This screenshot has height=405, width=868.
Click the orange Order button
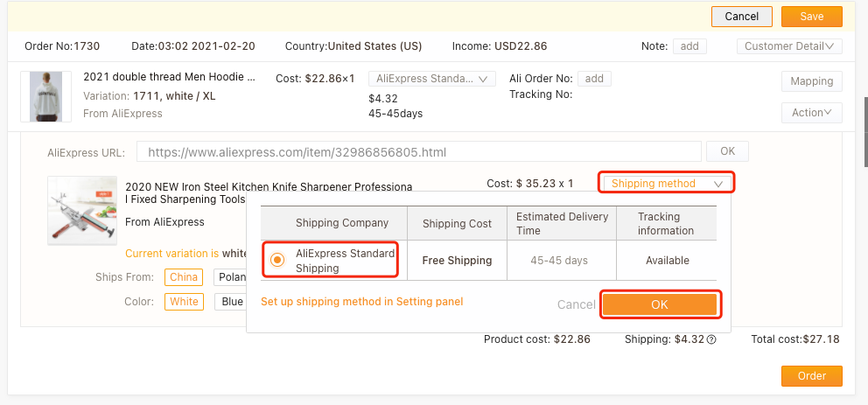811,375
